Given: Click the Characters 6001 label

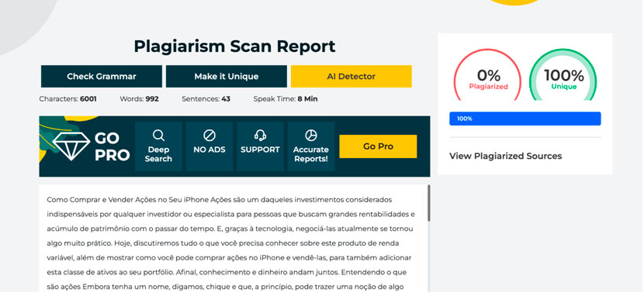Looking at the screenshot, I should click(x=68, y=99).
